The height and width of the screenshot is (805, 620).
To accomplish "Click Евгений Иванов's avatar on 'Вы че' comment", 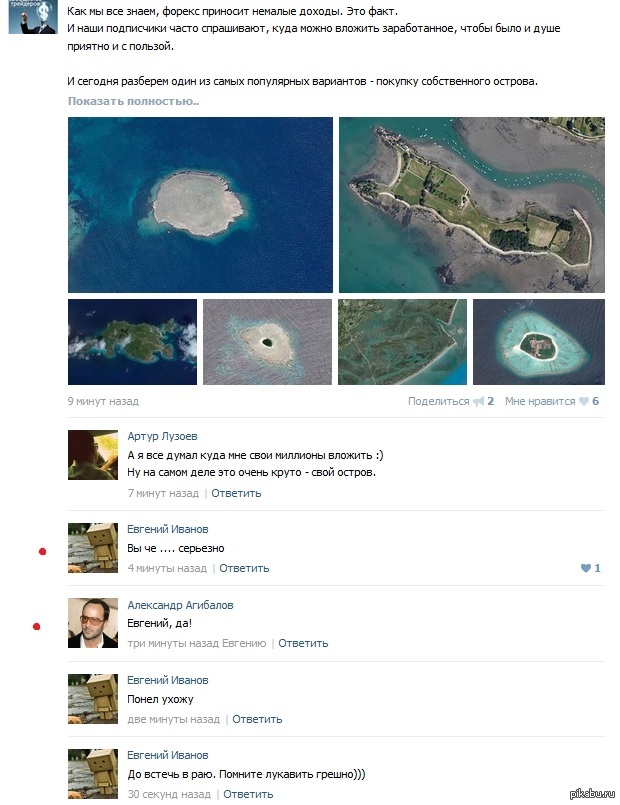I will 93,548.
